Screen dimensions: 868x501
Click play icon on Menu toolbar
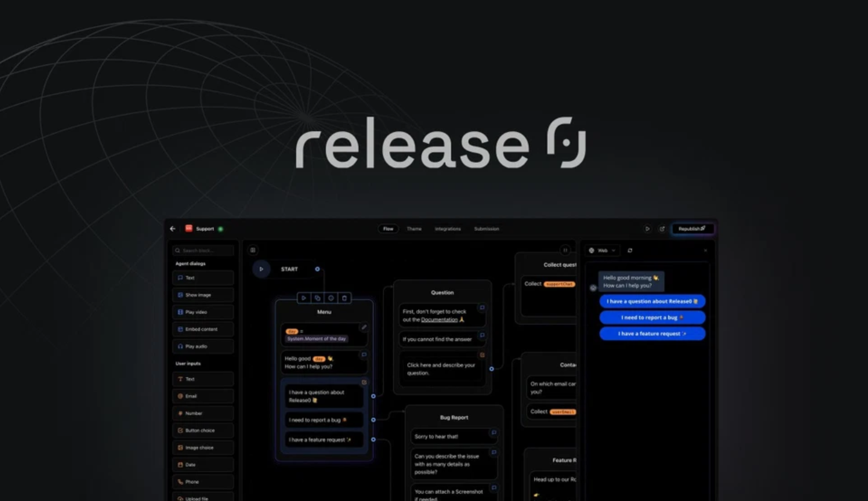tap(304, 298)
